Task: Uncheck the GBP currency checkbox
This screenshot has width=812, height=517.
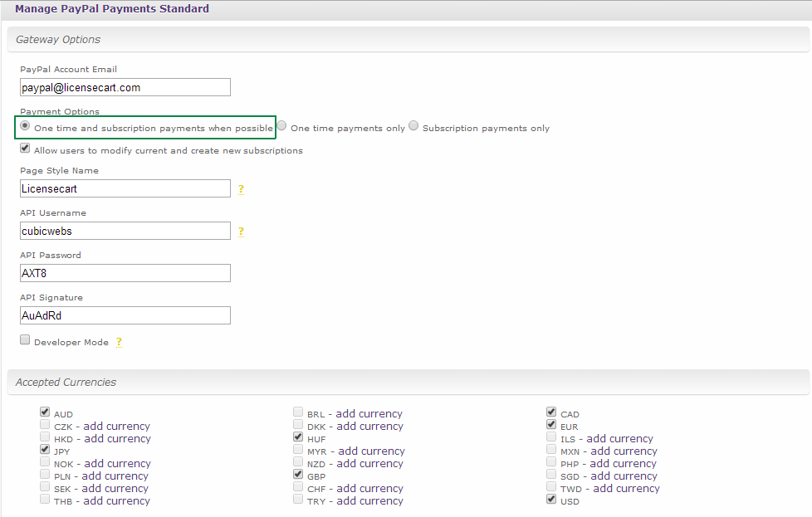Action: [298, 474]
